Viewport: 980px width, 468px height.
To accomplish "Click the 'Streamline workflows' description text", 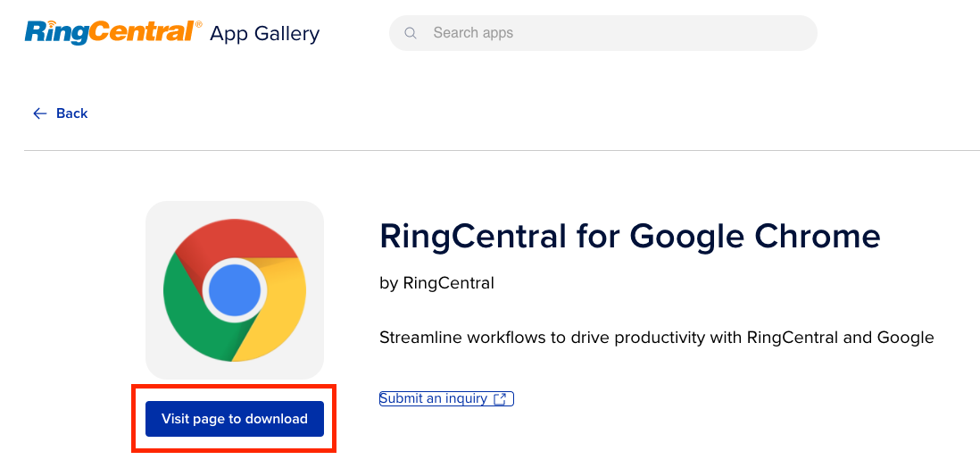I will point(657,338).
